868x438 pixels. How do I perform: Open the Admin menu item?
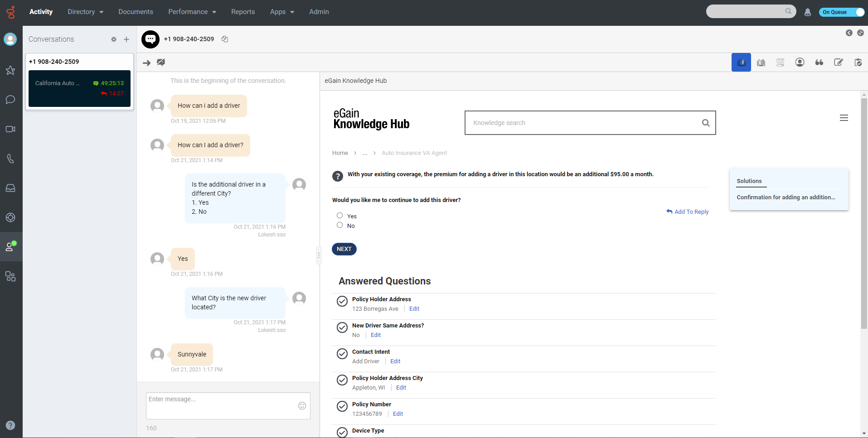319,12
